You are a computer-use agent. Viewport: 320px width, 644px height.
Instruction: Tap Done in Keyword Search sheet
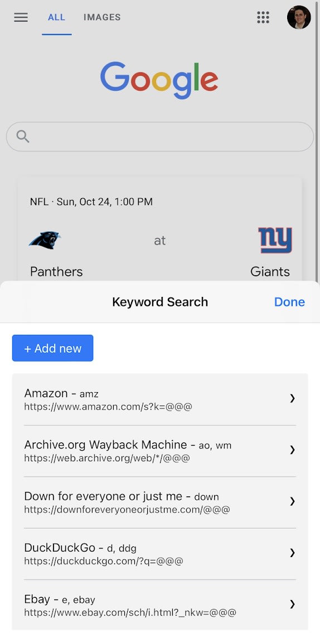(x=289, y=302)
